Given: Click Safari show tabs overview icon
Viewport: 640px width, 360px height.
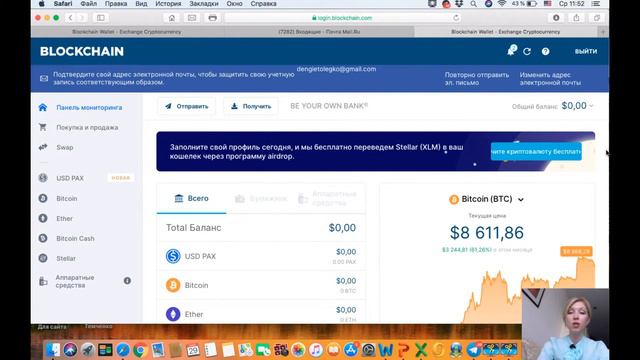Looking at the screenshot, I should 597,18.
